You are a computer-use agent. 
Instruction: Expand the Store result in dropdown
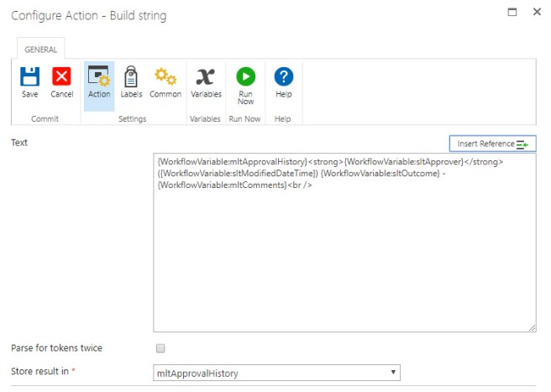276,373
